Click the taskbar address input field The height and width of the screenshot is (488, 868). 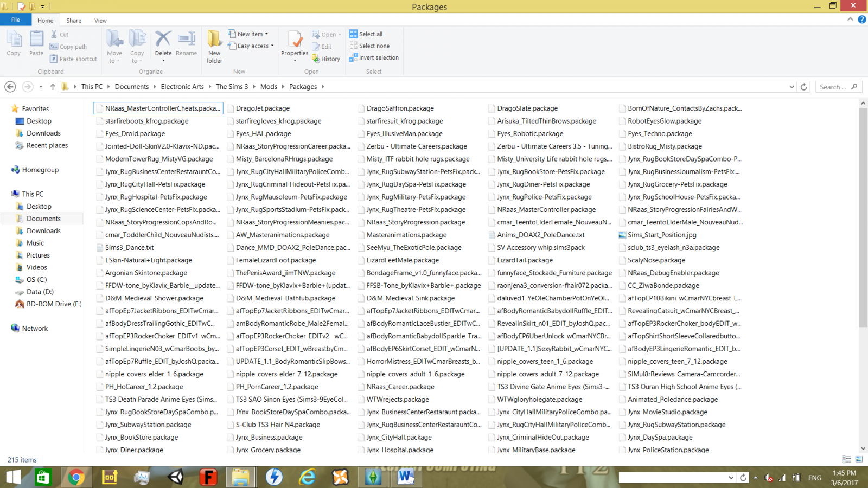(x=673, y=478)
